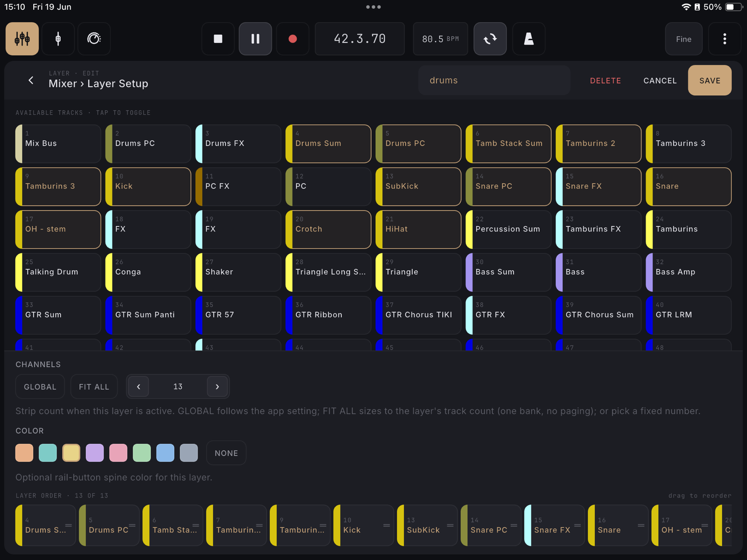Choose the pink color swatch

[x=118, y=453]
